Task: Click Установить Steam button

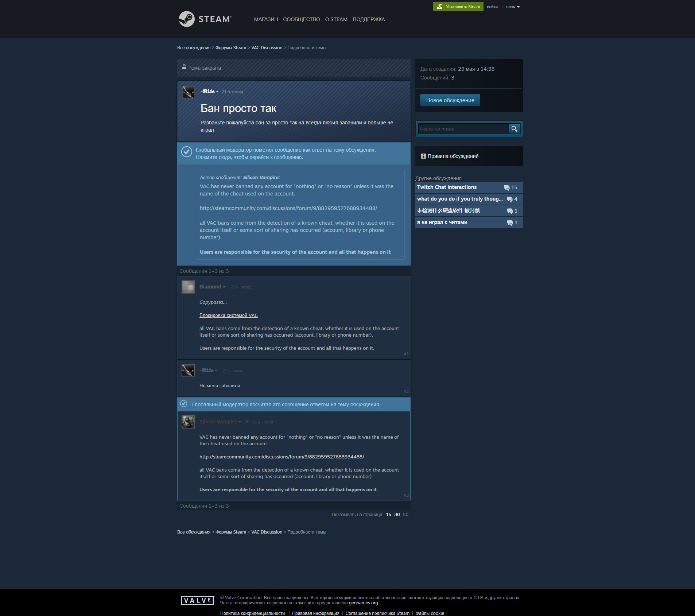Action: (x=458, y=7)
